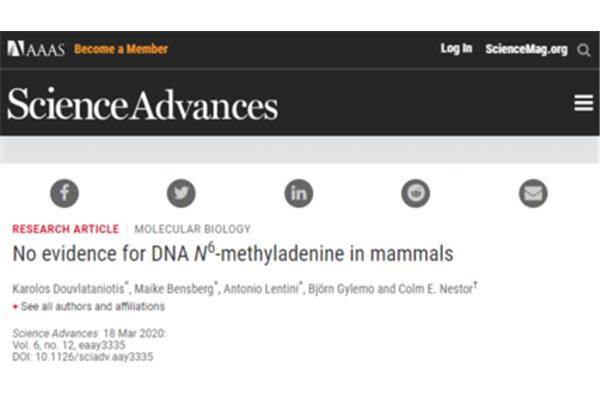Click the Science Advances masthead

click(142, 104)
